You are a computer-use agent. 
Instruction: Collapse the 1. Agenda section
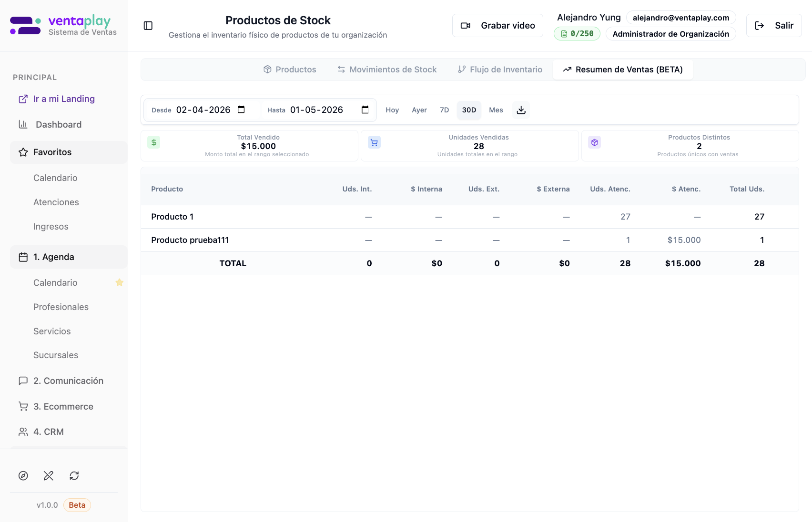click(x=69, y=257)
